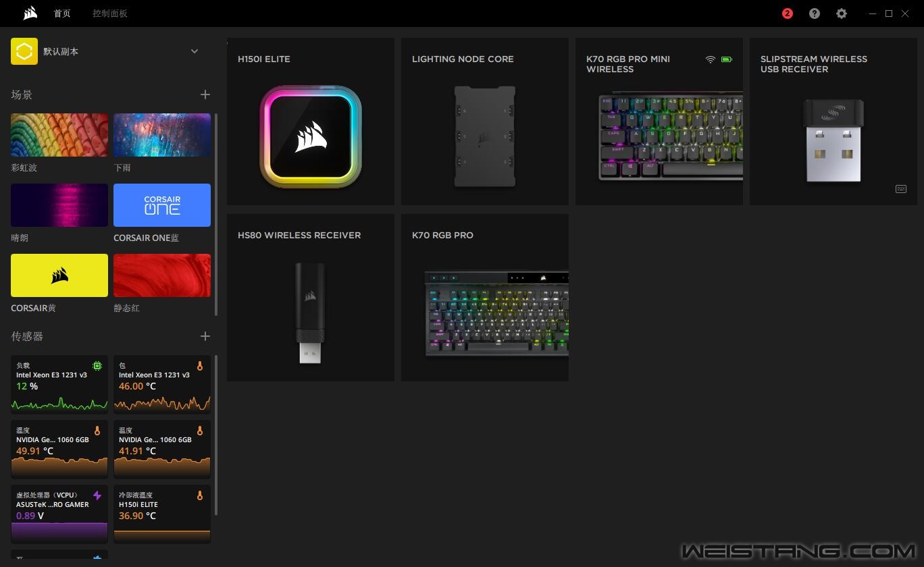Image resolution: width=924 pixels, height=567 pixels.
Task: Click the 场景 section heading
Action: coord(22,95)
